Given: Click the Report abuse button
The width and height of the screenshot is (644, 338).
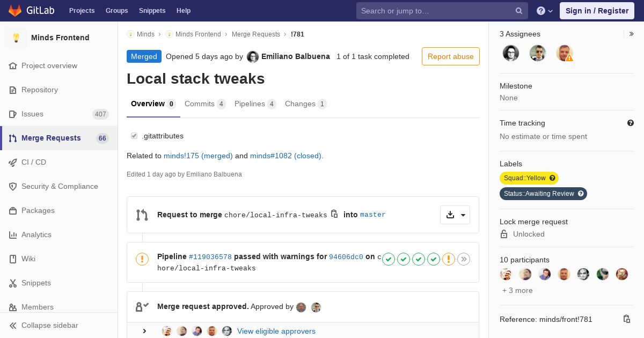Looking at the screenshot, I should pyautogui.click(x=451, y=56).
